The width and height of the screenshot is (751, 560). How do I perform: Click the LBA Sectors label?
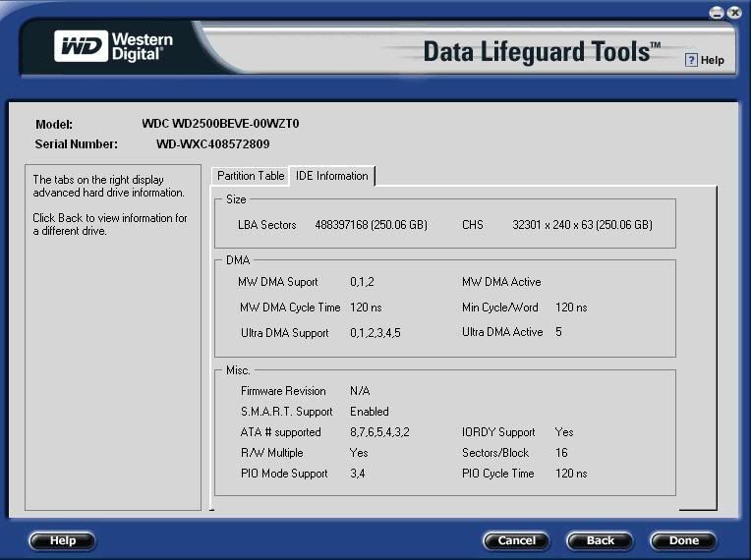266,225
